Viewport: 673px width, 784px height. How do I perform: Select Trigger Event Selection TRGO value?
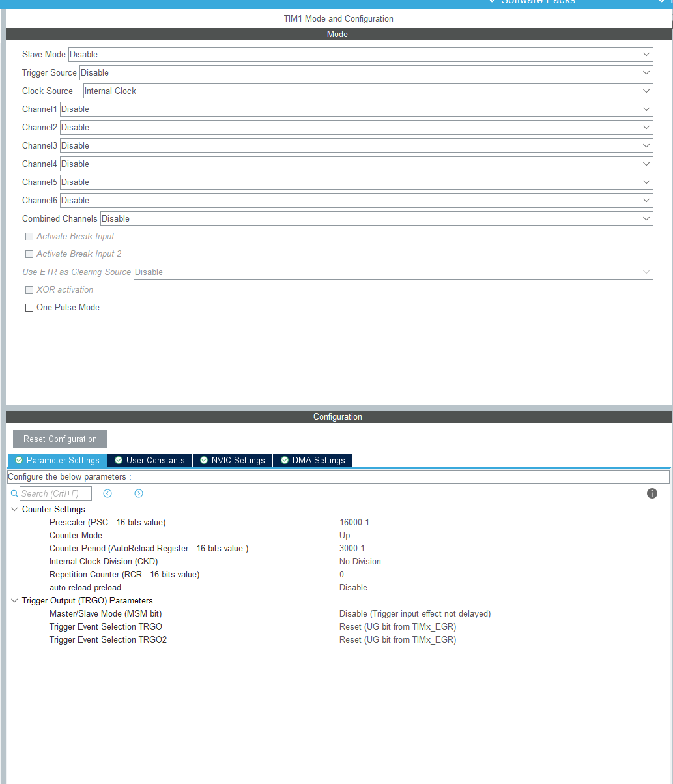tap(398, 627)
